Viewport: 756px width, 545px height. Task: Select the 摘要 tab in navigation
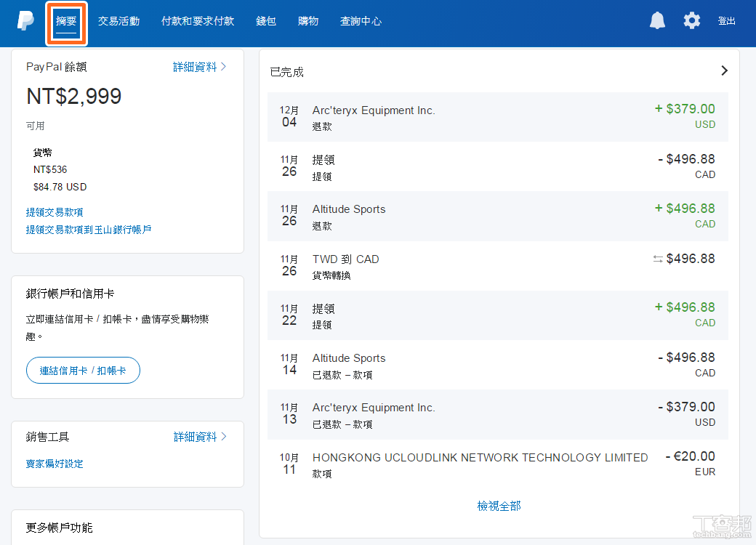(66, 22)
